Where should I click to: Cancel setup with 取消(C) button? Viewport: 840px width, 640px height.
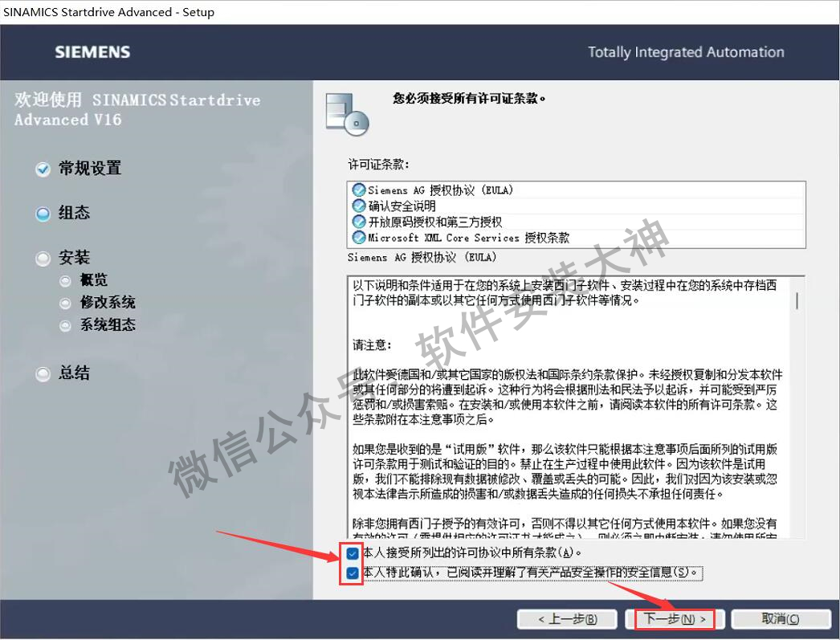click(x=781, y=620)
